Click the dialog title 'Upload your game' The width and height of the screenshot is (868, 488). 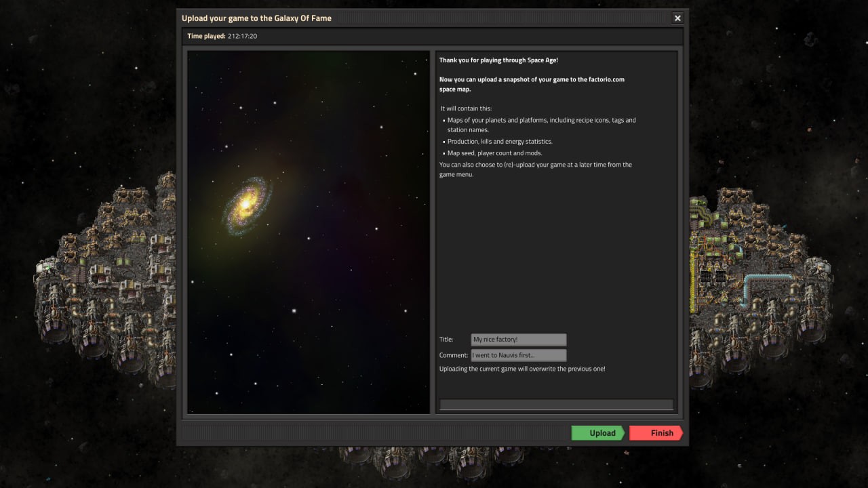[256, 18]
